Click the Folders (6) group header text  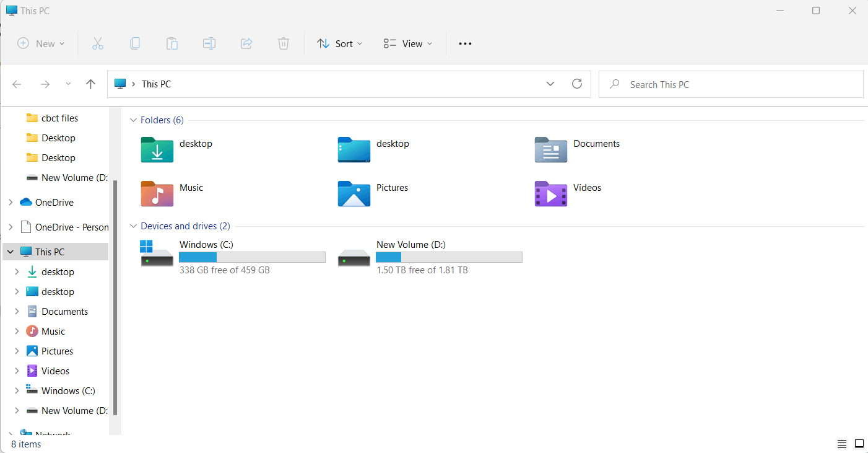[162, 120]
